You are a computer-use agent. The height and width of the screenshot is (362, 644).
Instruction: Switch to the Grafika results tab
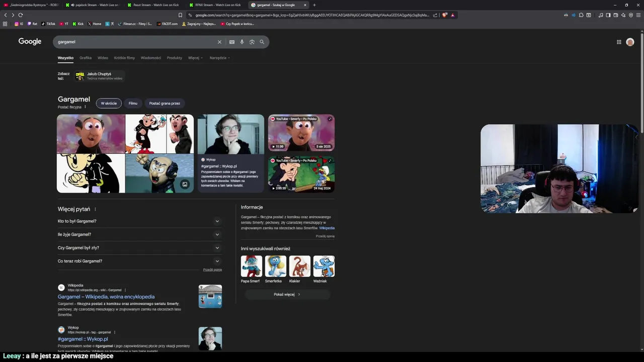[86, 58]
